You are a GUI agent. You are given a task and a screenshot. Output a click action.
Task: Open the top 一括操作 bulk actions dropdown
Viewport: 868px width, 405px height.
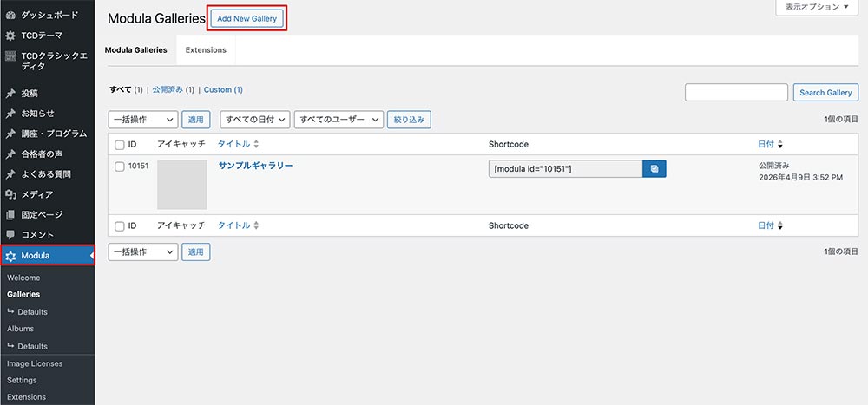tap(142, 120)
